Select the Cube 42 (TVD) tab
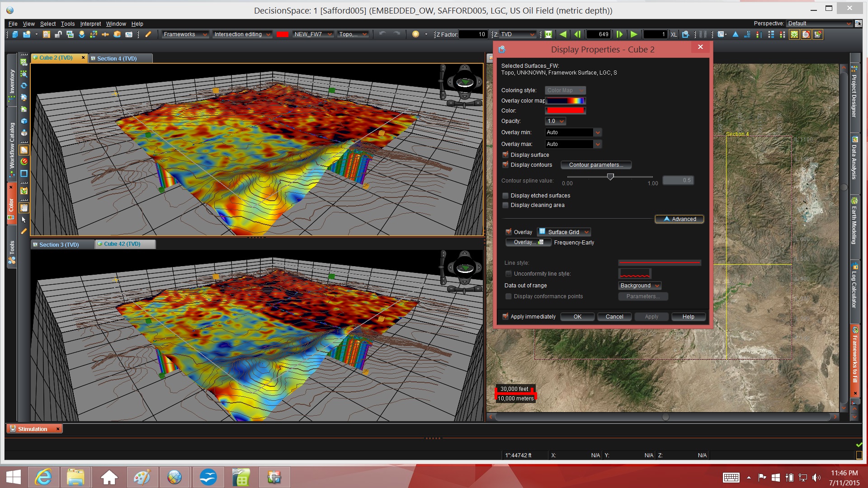 tap(125, 244)
